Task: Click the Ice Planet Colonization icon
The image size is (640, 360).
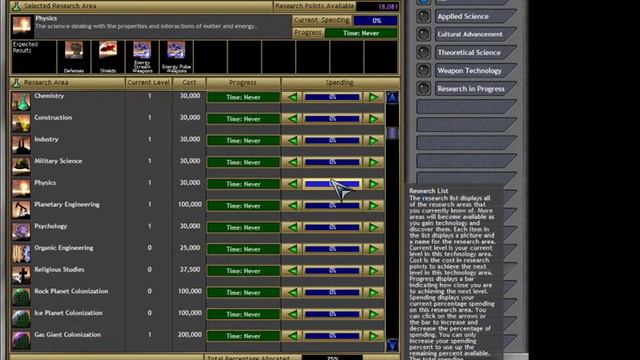Action: (x=21, y=318)
